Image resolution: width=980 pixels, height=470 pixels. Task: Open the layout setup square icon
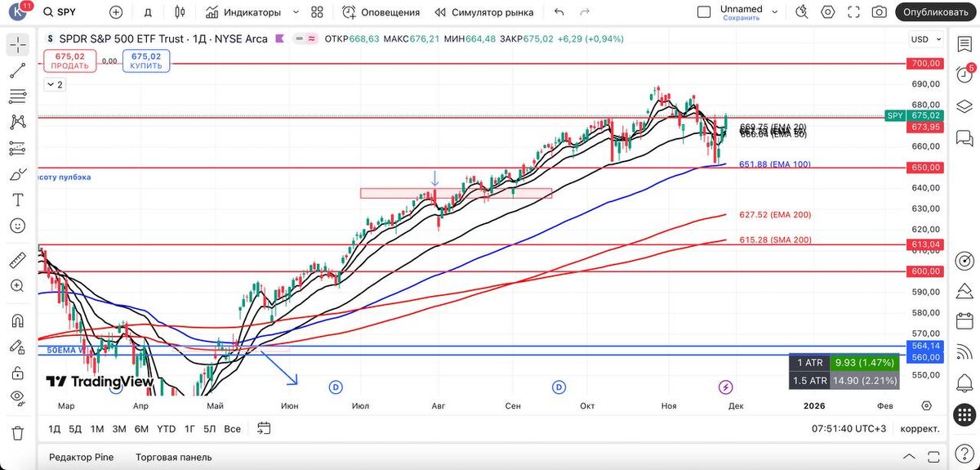pos(704,12)
